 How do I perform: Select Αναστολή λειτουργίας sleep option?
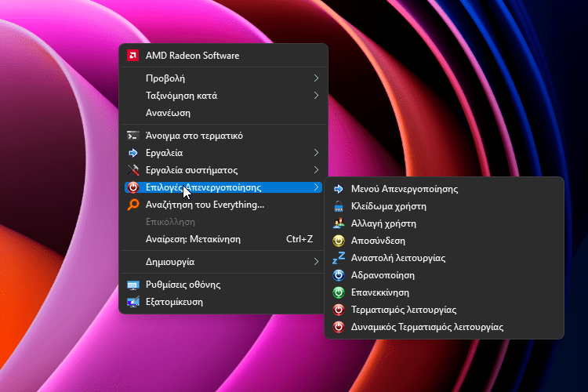tap(444, 258)
